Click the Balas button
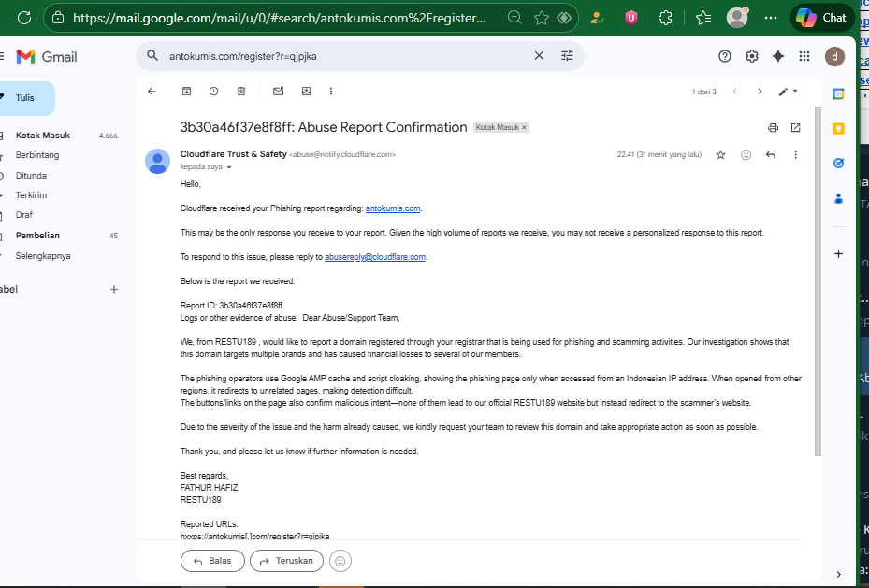The height and width of the screenshot is (588, 869). coord(212,561)
